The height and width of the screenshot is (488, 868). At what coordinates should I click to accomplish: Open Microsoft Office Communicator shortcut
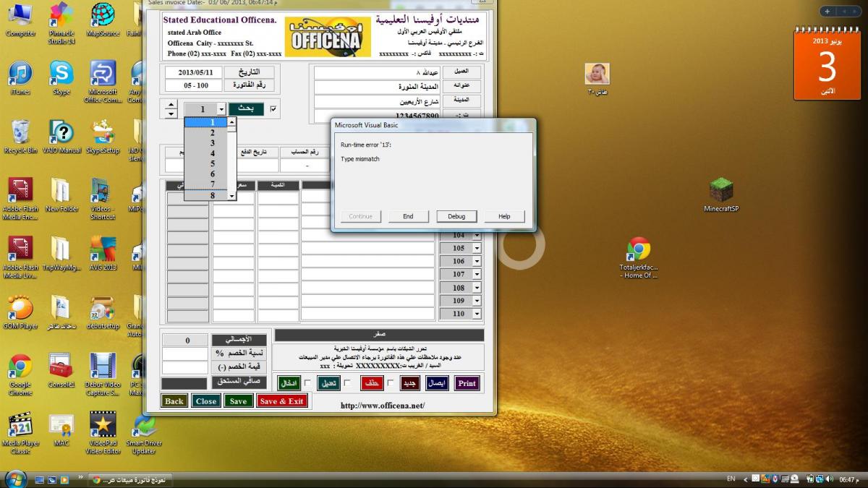coord(103,82)
